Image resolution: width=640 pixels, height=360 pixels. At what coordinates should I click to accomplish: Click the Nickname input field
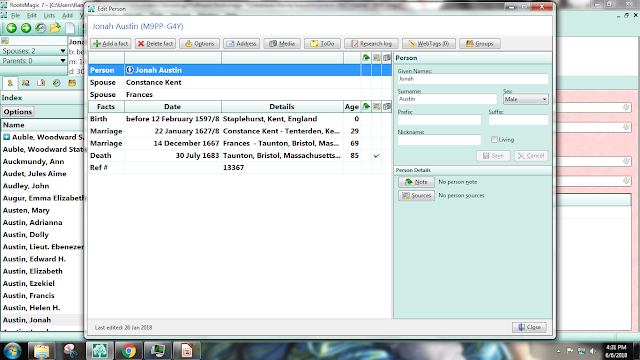[439, 140]
